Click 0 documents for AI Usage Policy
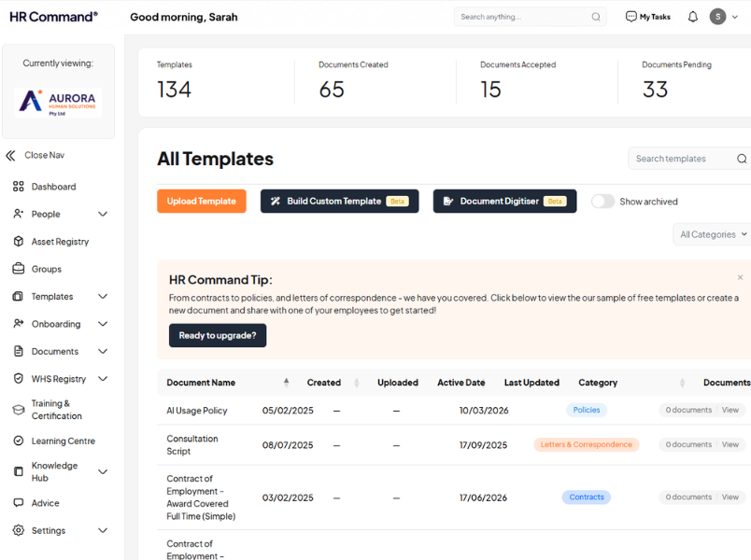 (x=688, y=410)
